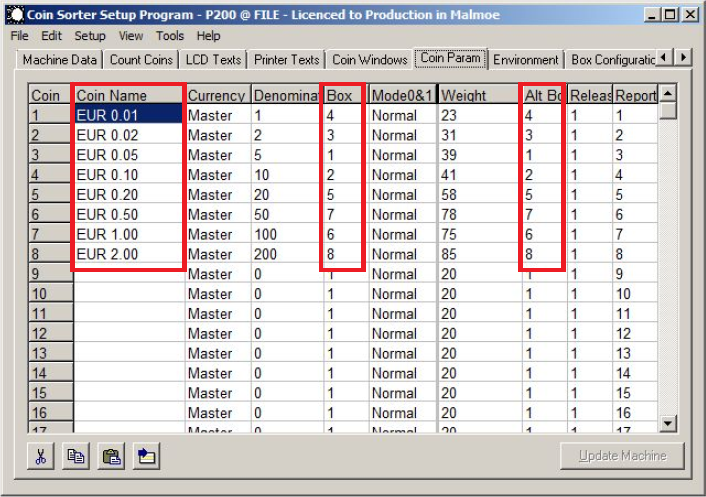Click the Weight column header

[477, 95]
